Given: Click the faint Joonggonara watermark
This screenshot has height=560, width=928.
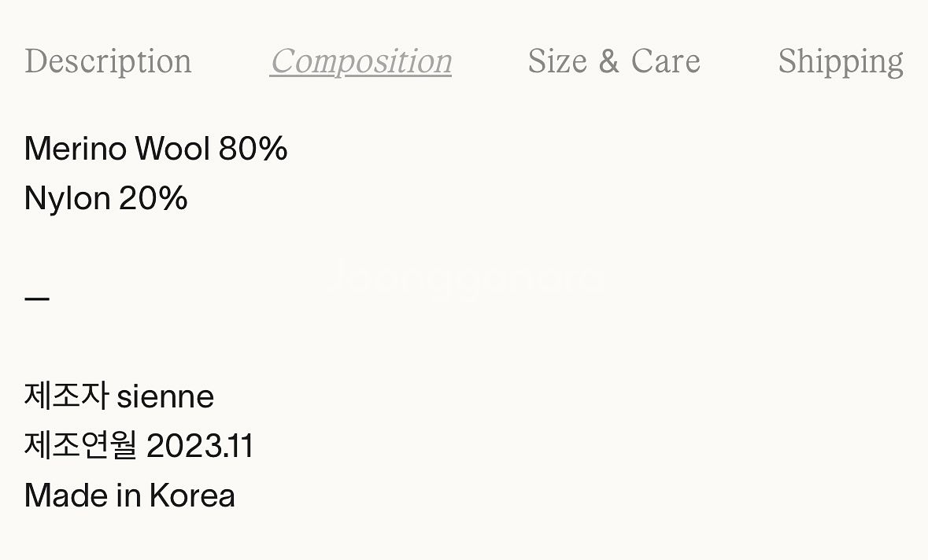Looking at the screenshot, I should coord(464,277).
